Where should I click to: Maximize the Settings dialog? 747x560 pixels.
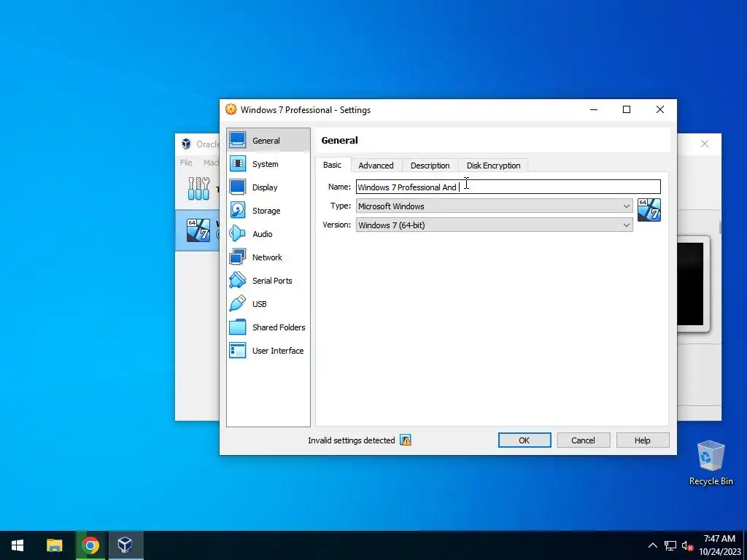click(x=627, y=109)
